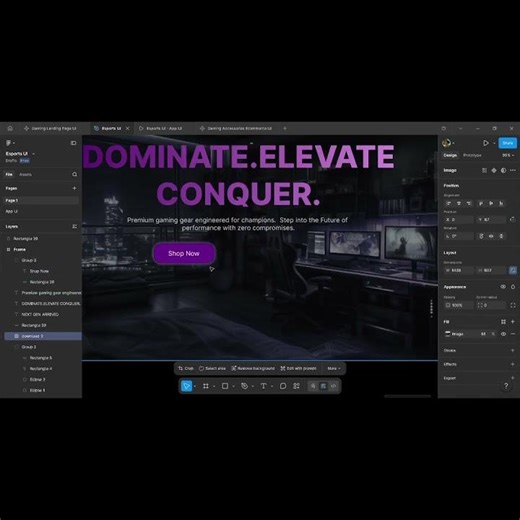Select the Comment tool
This screenshot has width=520, height=520.
click(x=283, y=386)
